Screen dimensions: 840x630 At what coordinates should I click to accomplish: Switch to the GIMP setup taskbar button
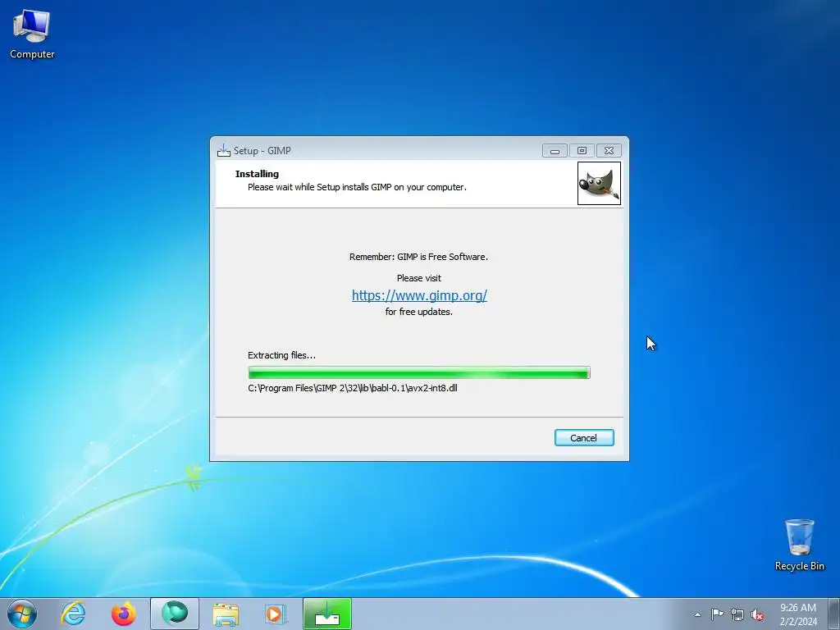(x=327, y=614)
